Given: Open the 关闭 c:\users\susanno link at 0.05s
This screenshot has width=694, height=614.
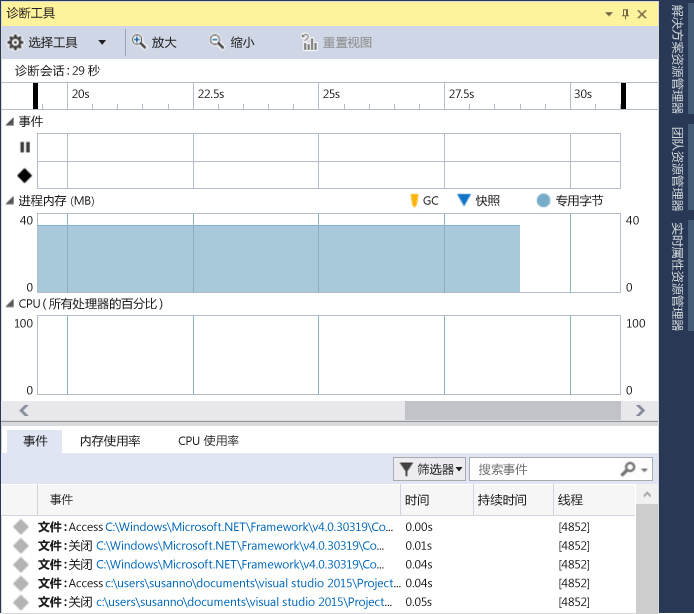Looking at the screenshot, I should pos(244,602).
